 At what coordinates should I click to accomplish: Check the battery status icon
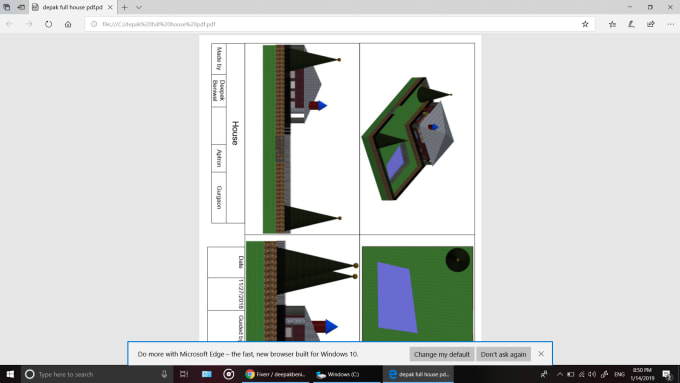[x=571, y=374]
